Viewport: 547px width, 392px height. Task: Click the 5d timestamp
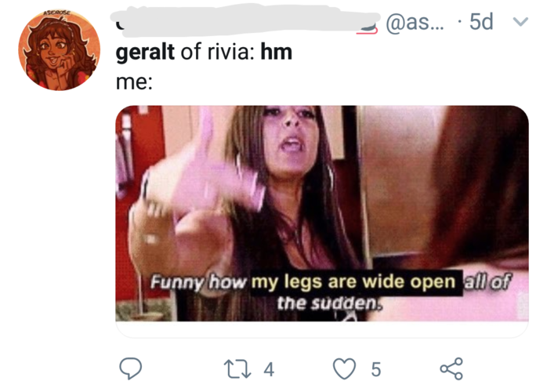coord(481,22)
